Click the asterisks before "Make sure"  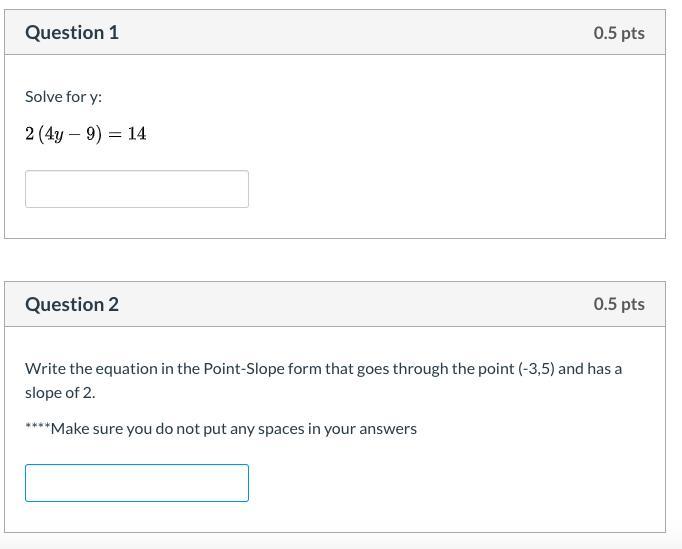pos(37,428)
